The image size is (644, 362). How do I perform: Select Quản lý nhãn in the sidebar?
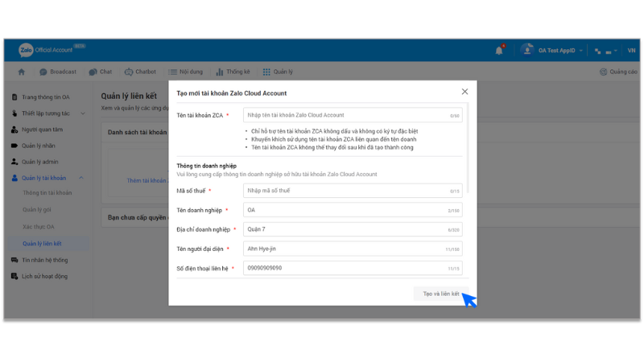click(38, 146)
